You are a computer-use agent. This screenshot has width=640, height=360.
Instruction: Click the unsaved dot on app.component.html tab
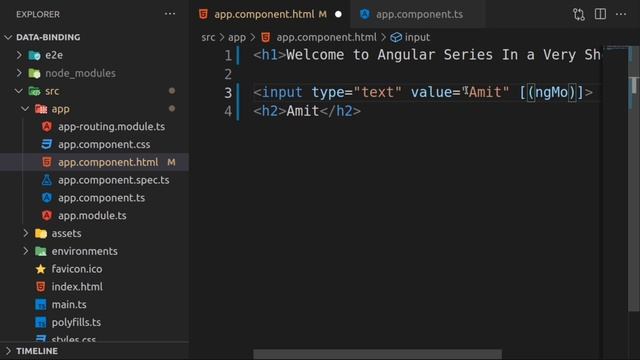click(x=338, y=14)
